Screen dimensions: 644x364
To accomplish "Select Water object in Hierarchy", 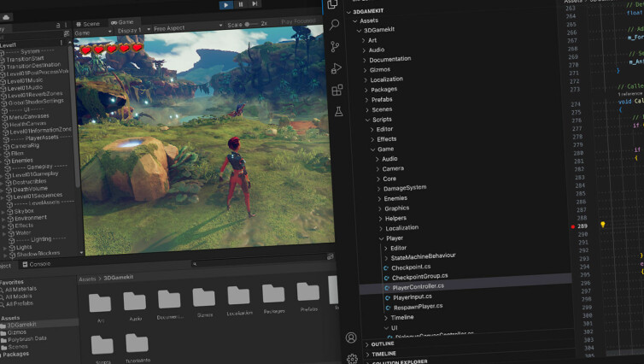I will coord(23,233).
